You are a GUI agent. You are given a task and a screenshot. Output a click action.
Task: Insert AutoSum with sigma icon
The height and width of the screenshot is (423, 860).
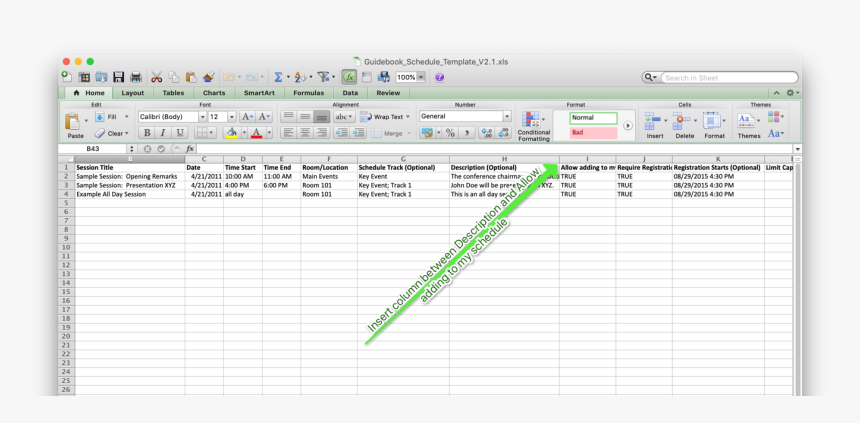[279, 77]
